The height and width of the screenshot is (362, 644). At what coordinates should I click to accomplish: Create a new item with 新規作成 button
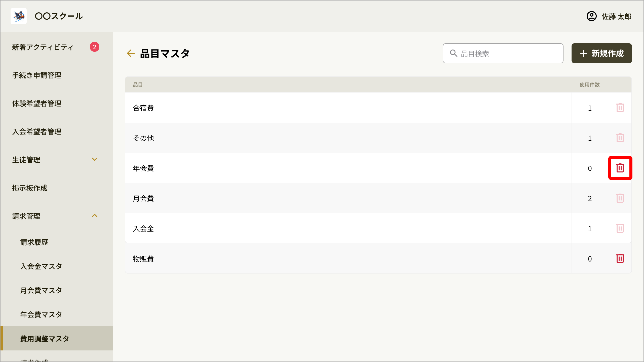(601, 53)
